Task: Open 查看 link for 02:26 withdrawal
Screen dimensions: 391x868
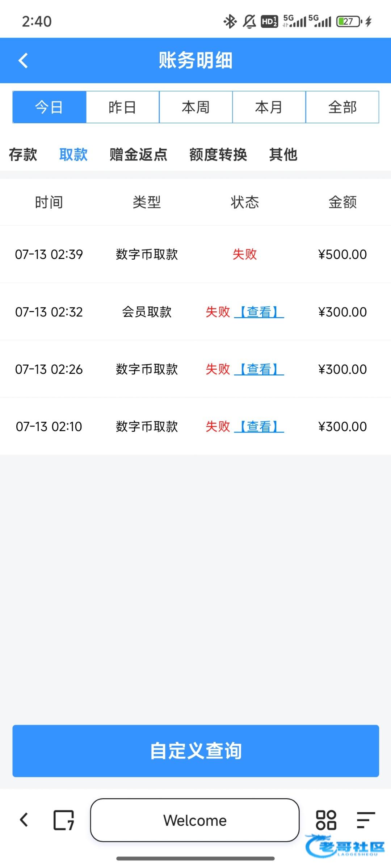Action: coord(259,369)
